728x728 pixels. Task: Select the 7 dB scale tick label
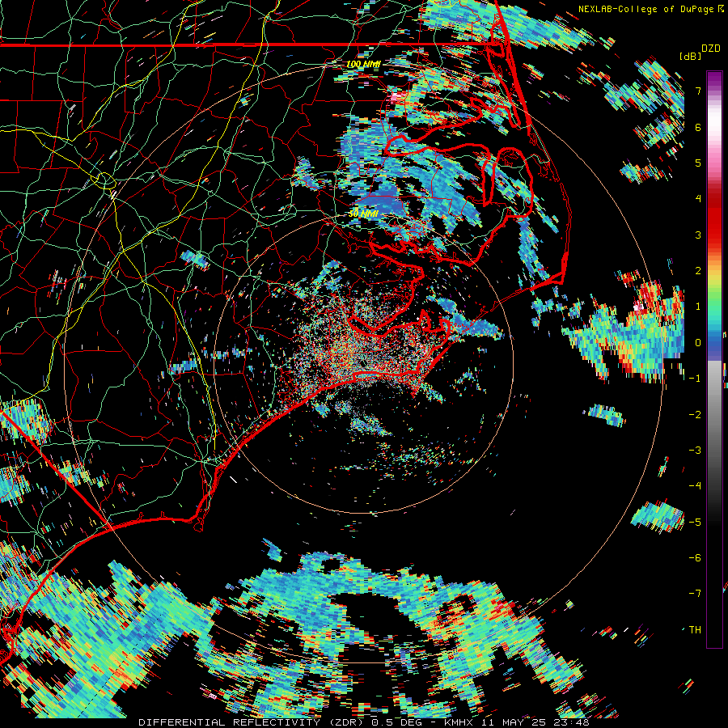coord(698,91)
